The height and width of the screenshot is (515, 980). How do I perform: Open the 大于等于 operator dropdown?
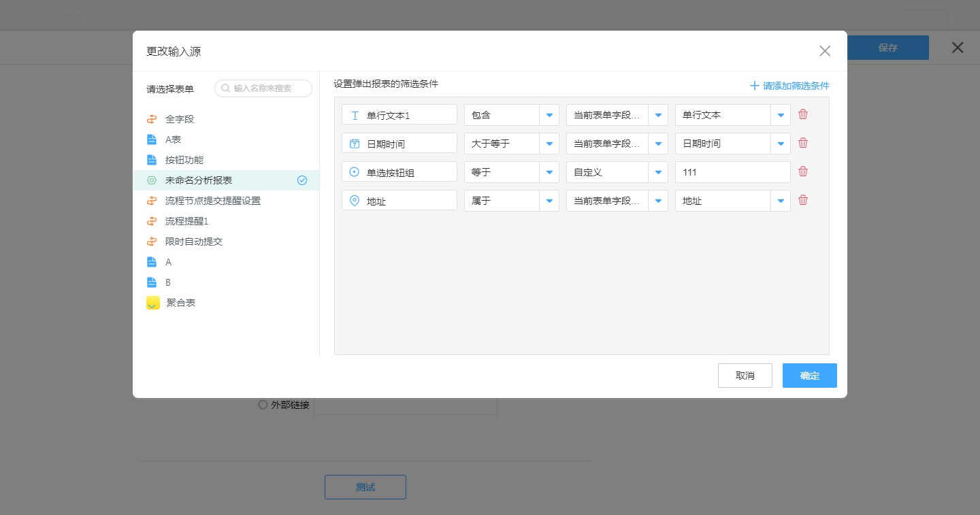pyautogui.click(x=549, y=144)
